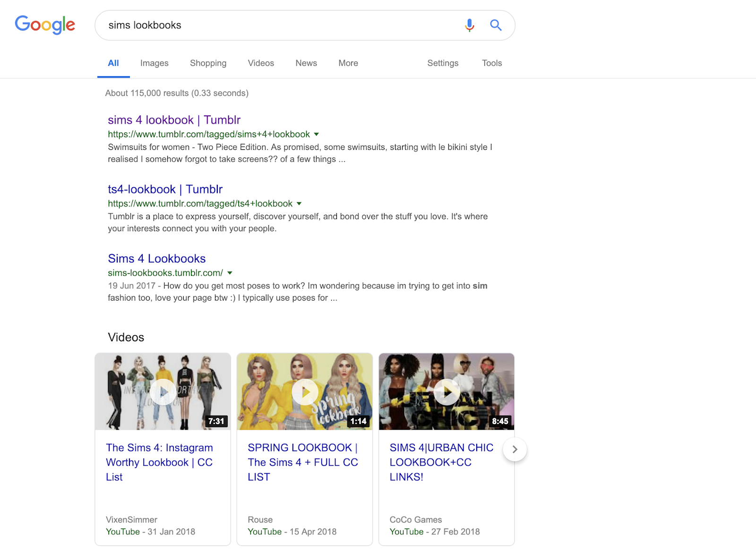Click the sims-lookbooks.tumblr.com URL
Image resolution: width=756 pixels, height=556 pixels.
click(165, 273)
